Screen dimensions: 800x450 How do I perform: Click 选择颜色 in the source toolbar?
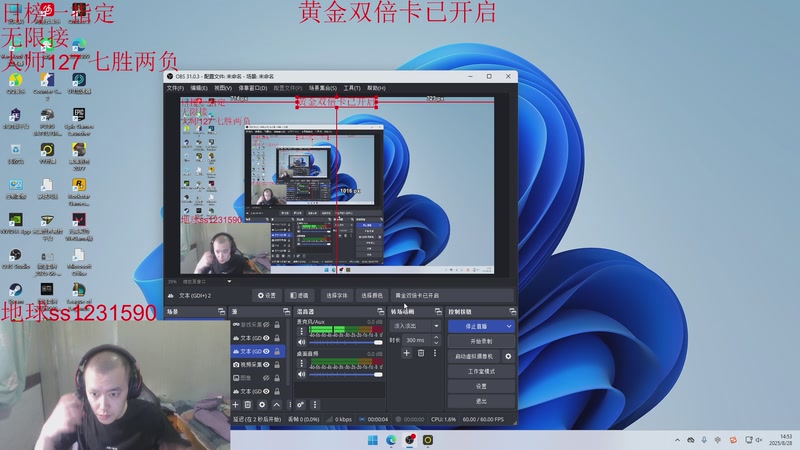[371, 295]
